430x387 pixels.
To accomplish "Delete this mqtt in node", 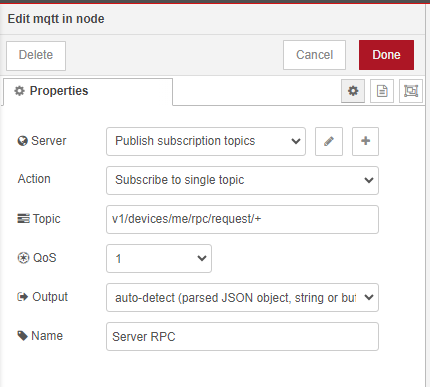I will pyautogui.click(x=36, y=56).
